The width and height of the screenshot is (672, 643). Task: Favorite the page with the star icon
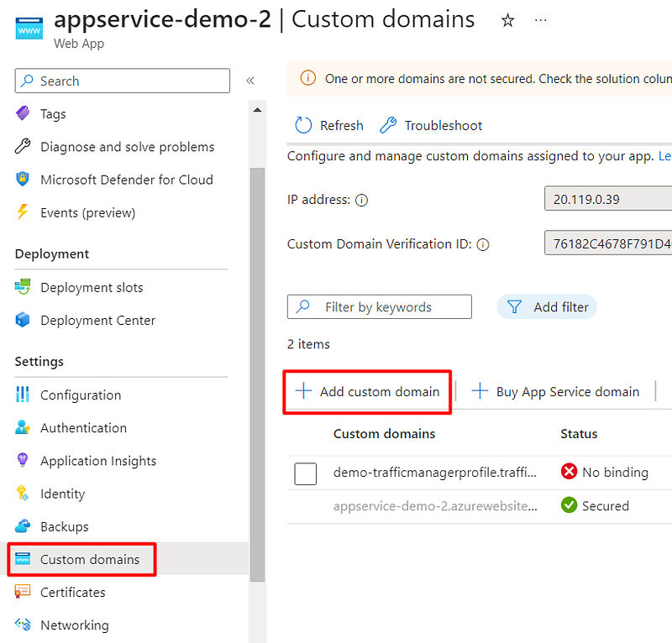pyautogui.click(x=508, y=20)
